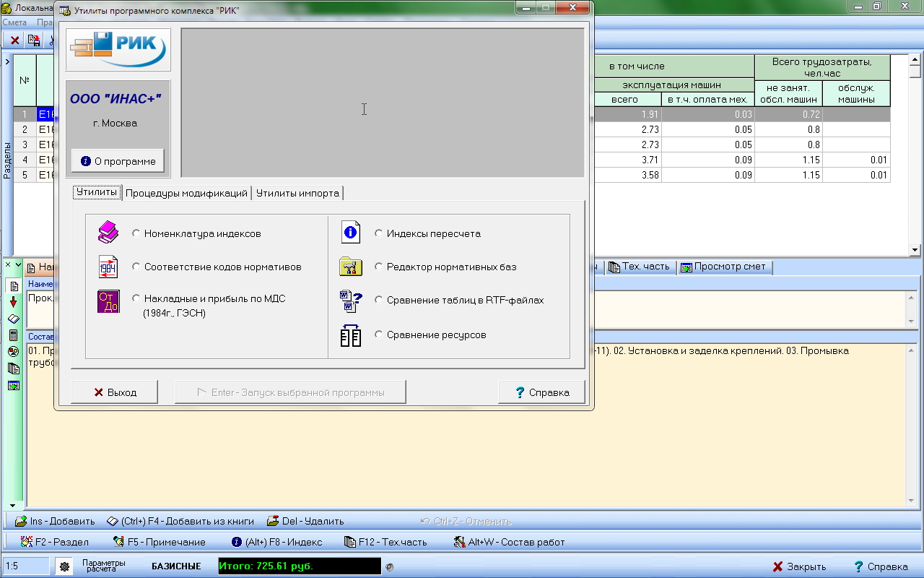924x578 pixels.
Task: Click the F12 - Тех.часть button
Action: (x=386, y=542)
